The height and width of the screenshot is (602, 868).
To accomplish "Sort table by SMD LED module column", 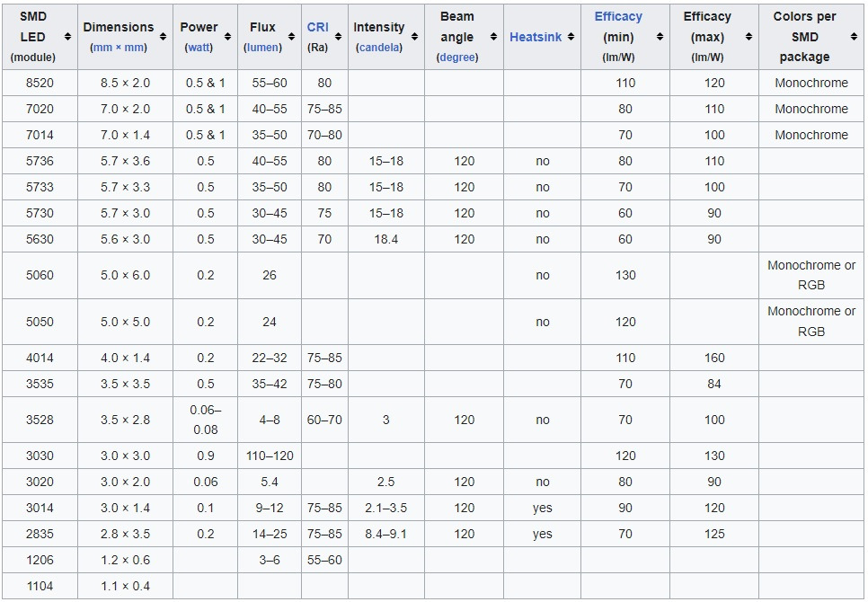I will (68, 37).
